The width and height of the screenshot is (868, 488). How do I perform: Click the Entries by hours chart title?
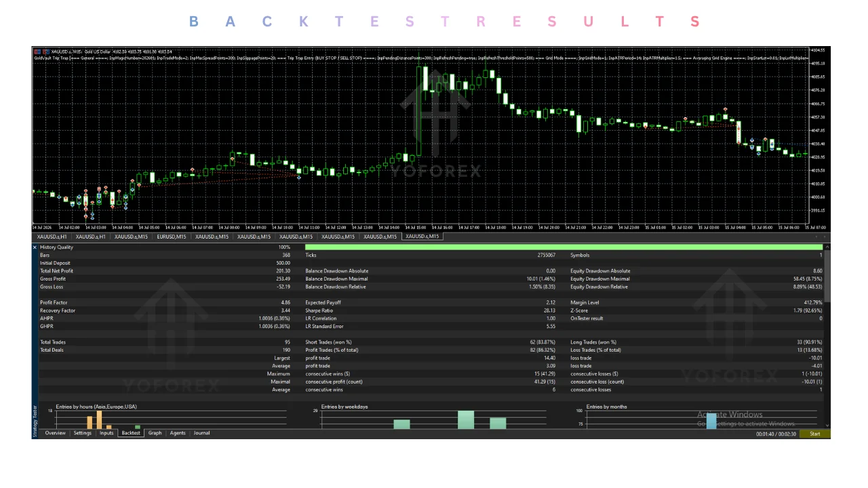[96, 407]
